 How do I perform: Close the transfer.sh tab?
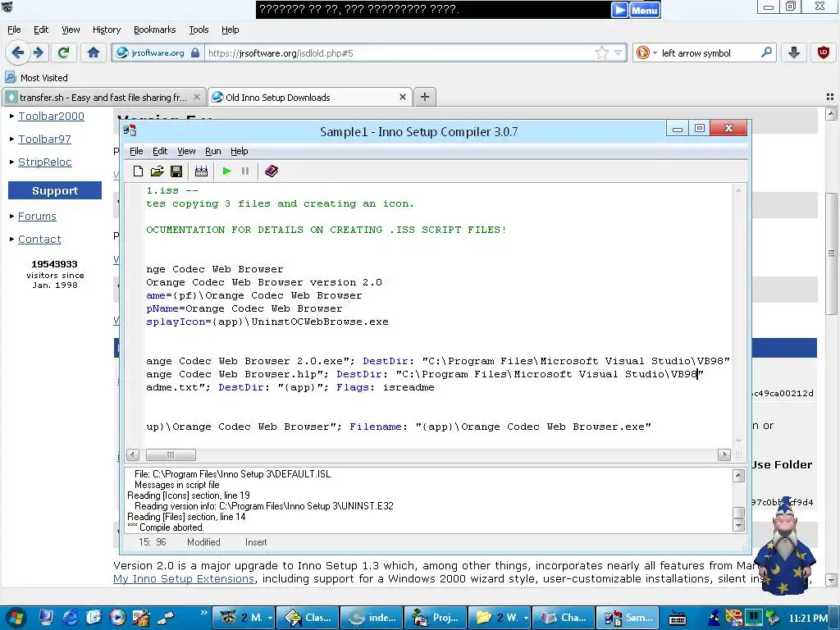tap(197, 97)
